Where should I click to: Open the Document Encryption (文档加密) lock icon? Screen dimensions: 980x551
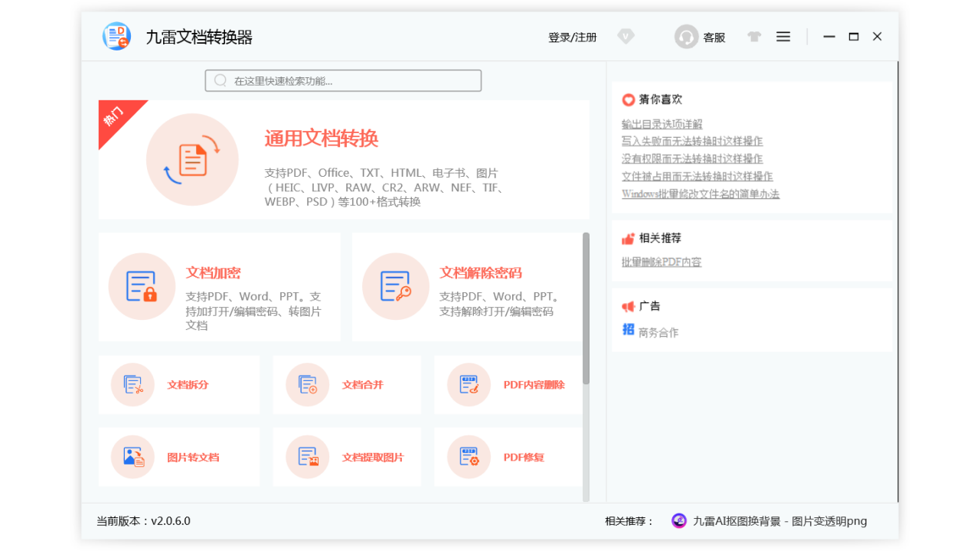pos(142,286)
